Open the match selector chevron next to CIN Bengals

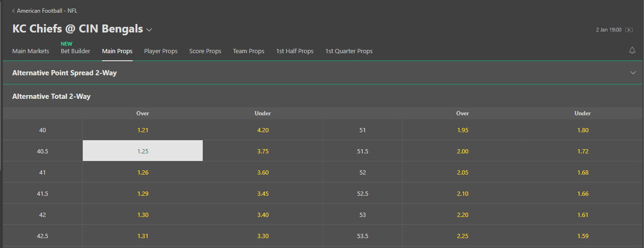(149, 30)
